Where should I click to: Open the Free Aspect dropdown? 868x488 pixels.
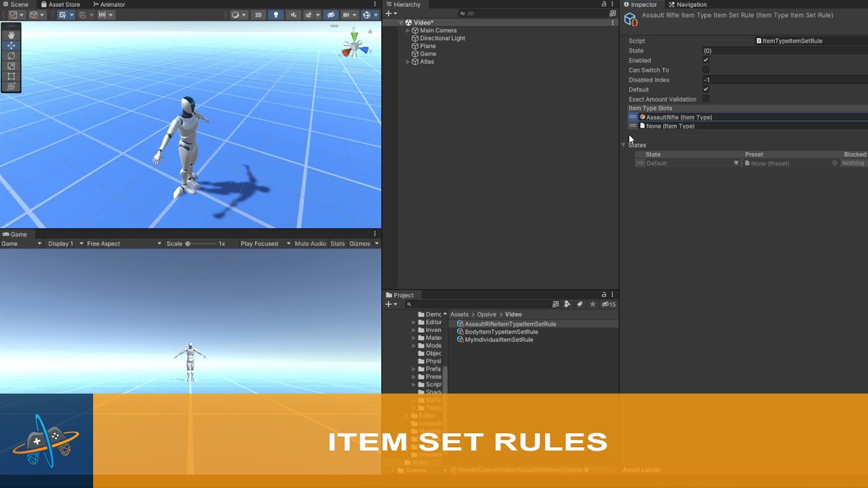click(x=124, y=243)
